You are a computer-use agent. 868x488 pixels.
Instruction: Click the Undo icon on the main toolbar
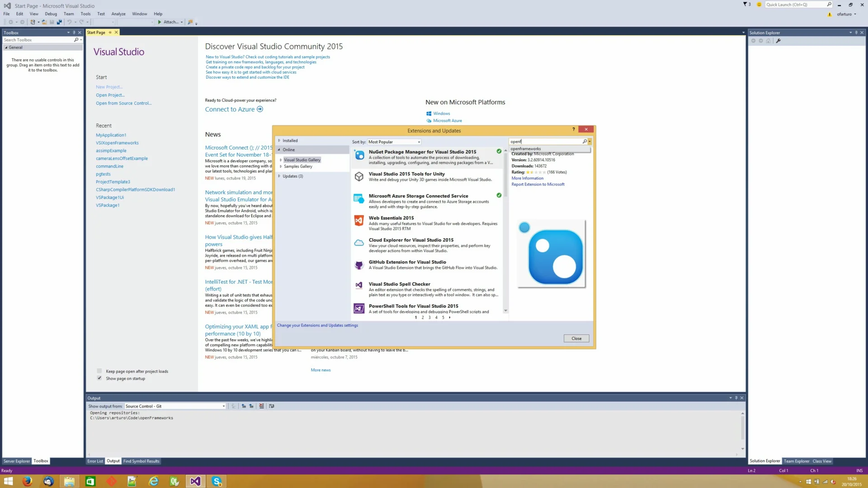(68, 22)
